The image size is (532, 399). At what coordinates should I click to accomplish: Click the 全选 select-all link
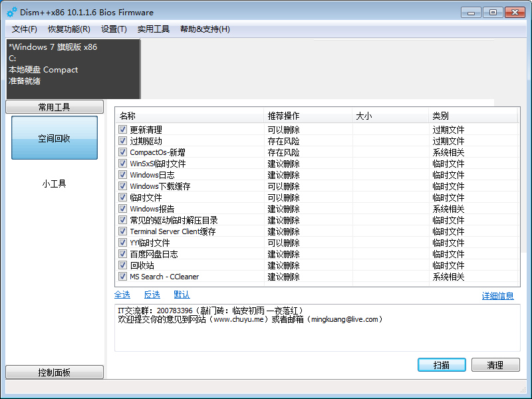[x=122, y=294]
